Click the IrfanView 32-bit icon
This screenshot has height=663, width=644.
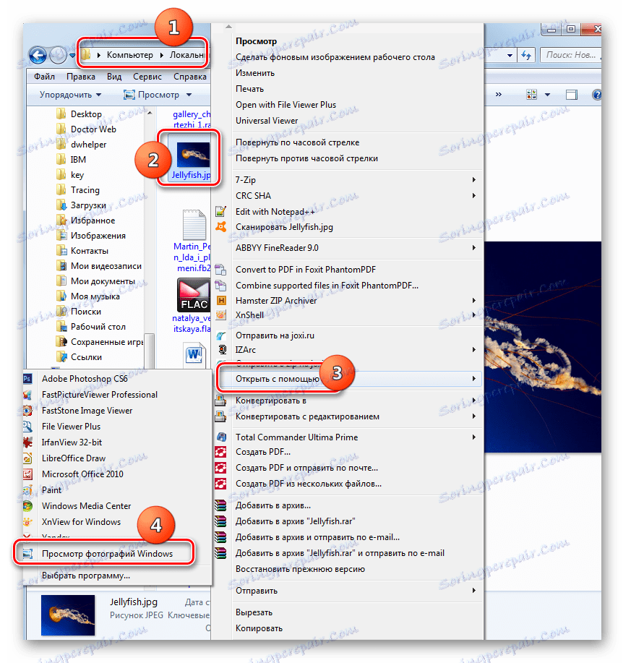pyautogui.click(x=27, y=442)
